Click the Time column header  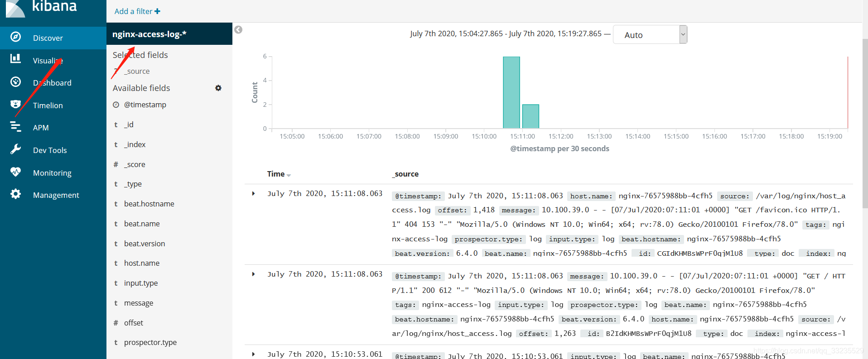pyautogui.click(x=276, y=174)
